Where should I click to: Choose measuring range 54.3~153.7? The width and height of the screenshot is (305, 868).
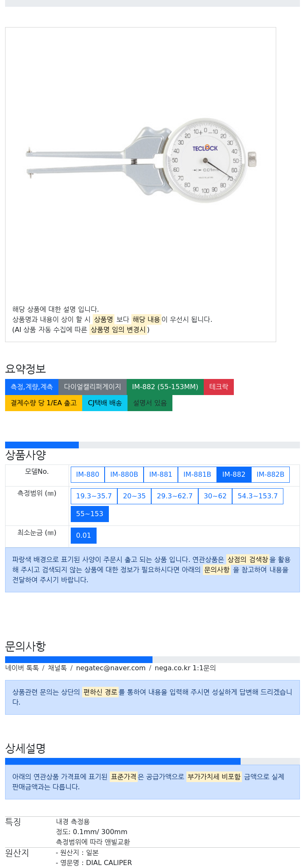(258, 496)
